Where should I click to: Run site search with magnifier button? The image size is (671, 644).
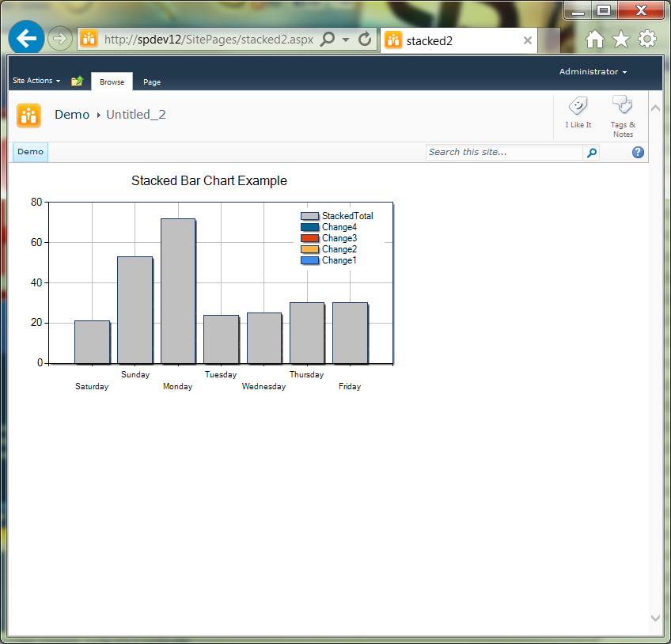(x=591, y=153)
